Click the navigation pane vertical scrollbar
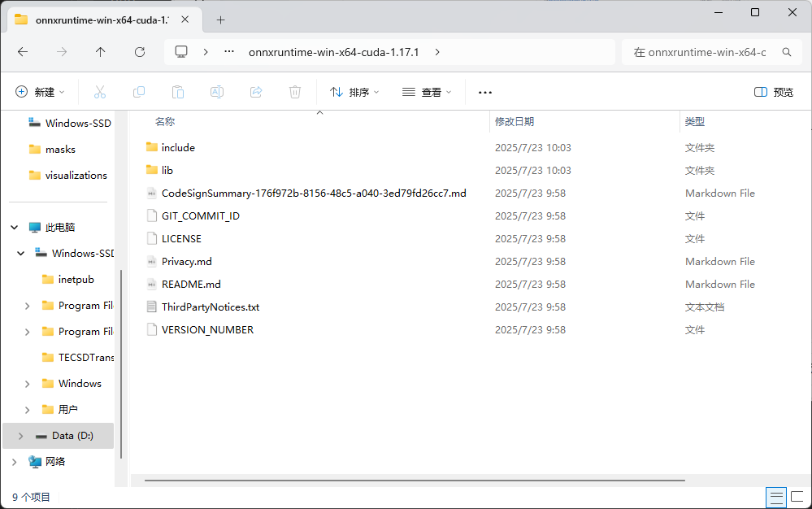 point(120,364)
